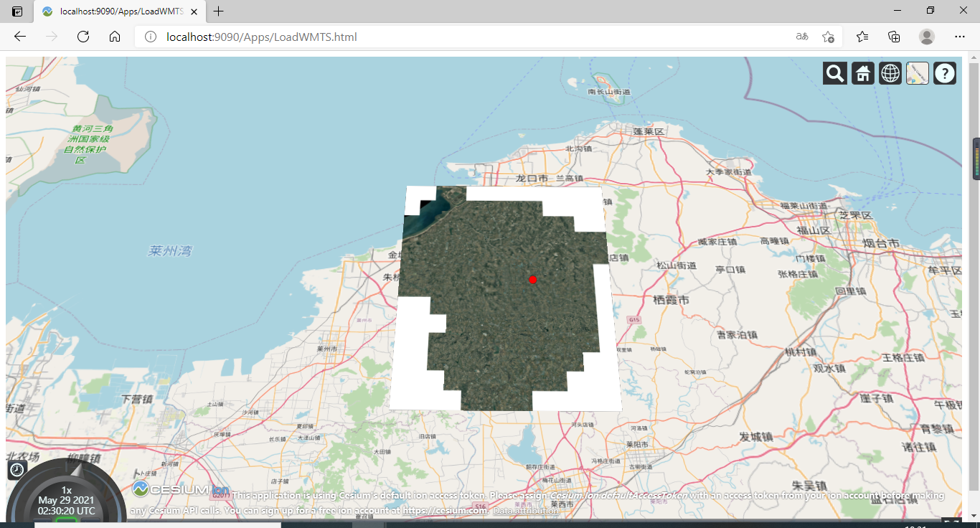Open the Collections button

[x=894, y=37]
